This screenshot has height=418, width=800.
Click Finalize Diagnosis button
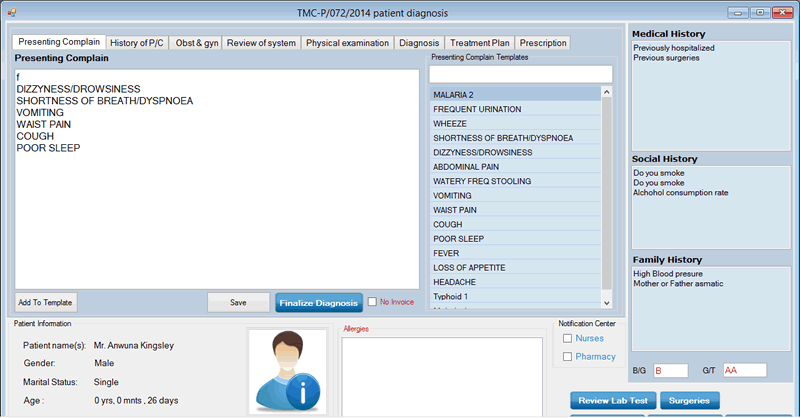pos(319,303)
